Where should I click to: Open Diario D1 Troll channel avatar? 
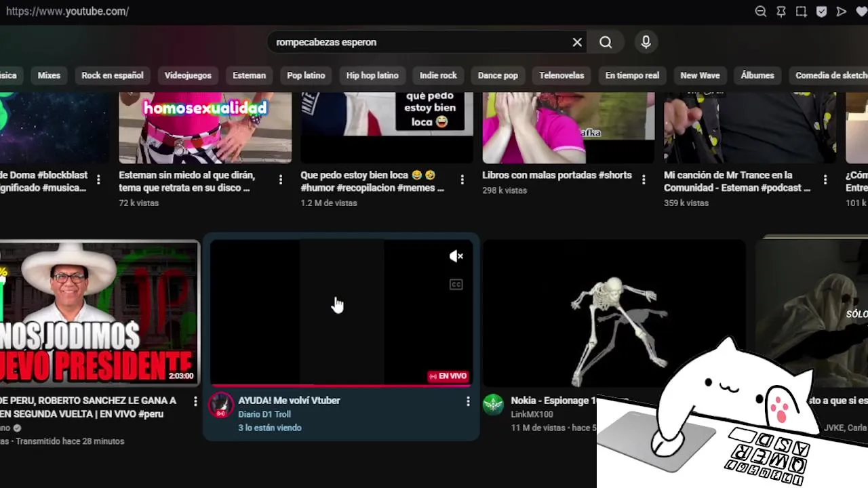pos(221,405)
